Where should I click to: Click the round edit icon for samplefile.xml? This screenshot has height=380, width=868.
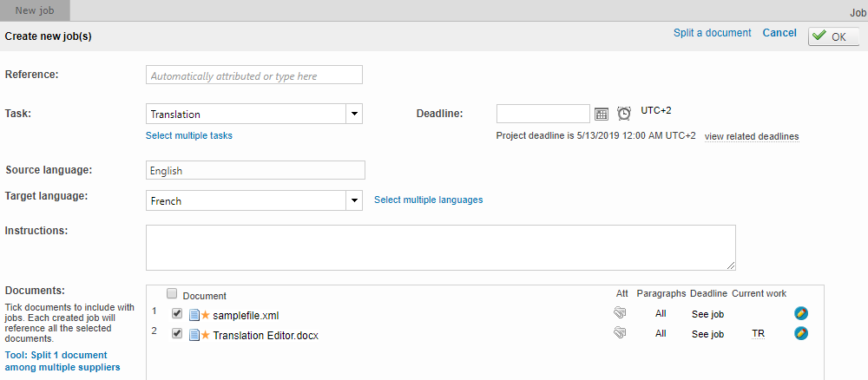pos(801,313)
